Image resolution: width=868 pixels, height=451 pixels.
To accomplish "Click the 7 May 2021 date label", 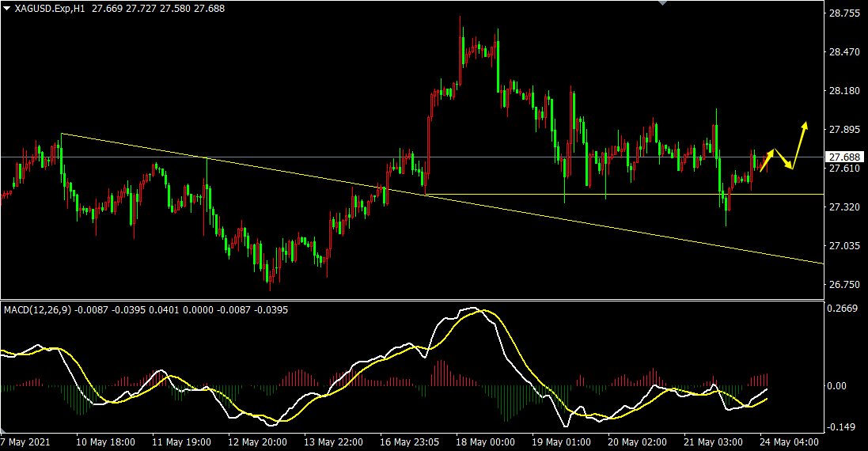I will tap(25, 442).
